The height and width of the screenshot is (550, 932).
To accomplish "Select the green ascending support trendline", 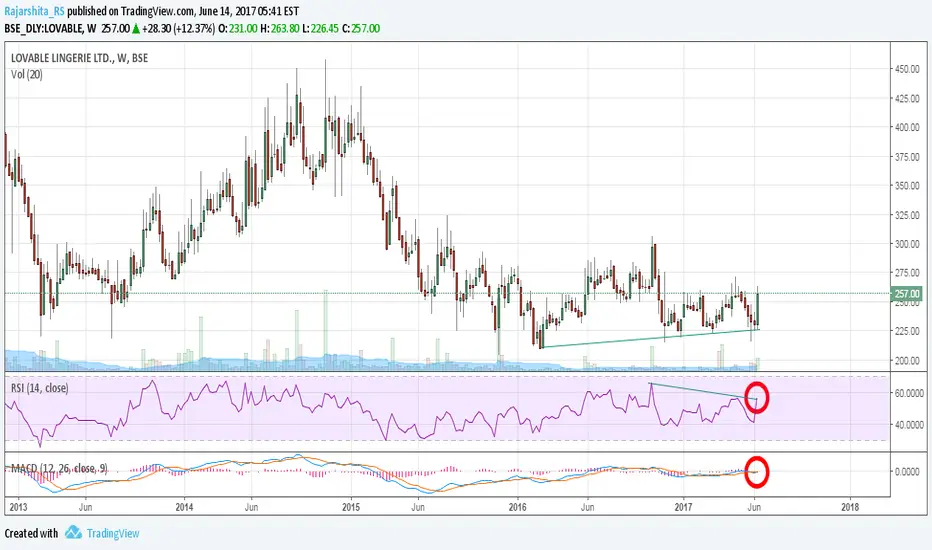I will click(x=650, y=338).
